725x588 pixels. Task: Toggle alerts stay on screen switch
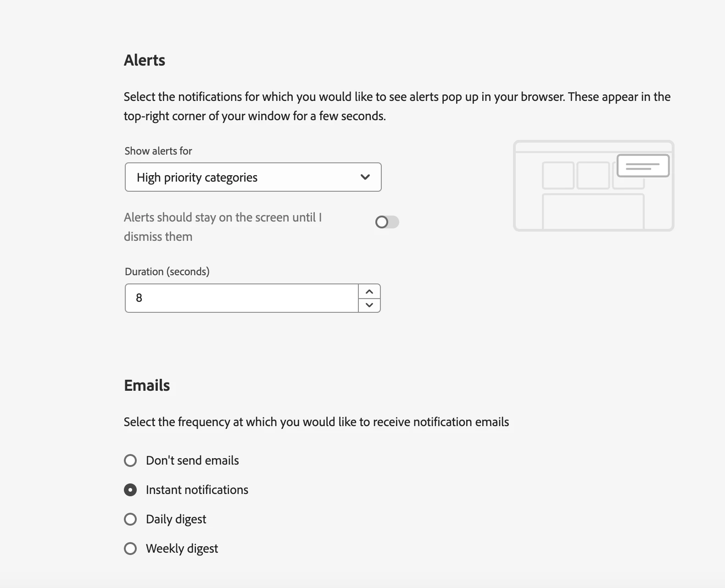(x=387, y=222)
